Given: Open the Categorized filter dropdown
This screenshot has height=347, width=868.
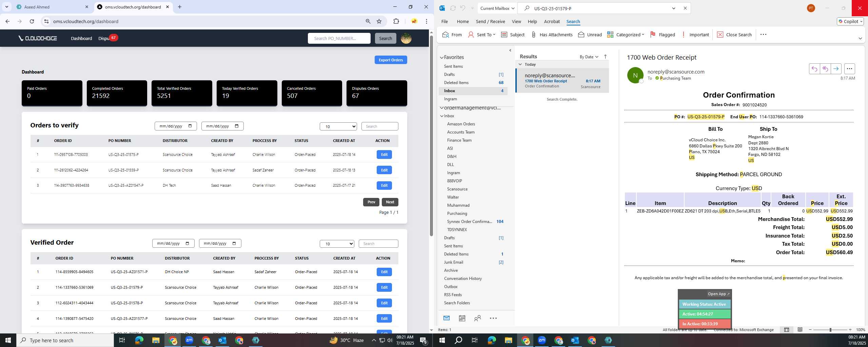Looking at the screenshot, I should [626, 35].
